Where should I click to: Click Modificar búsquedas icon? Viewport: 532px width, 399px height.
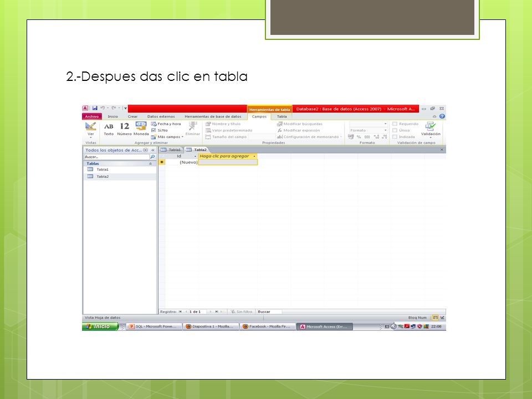pos(279,124)
